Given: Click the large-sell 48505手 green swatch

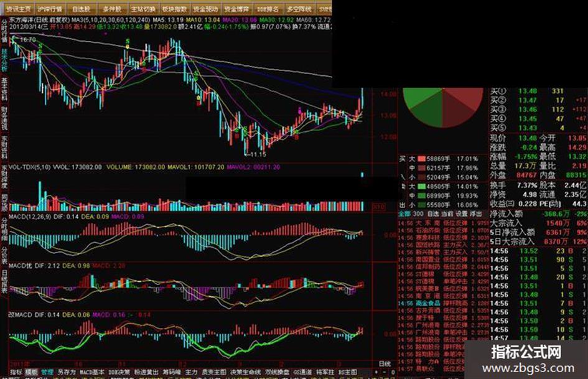Looking at the screenshot, I should click(x=421, y=187).
